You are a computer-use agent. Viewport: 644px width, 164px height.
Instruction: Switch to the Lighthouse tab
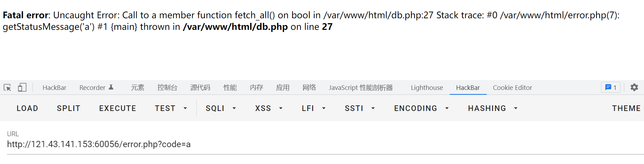427,87
